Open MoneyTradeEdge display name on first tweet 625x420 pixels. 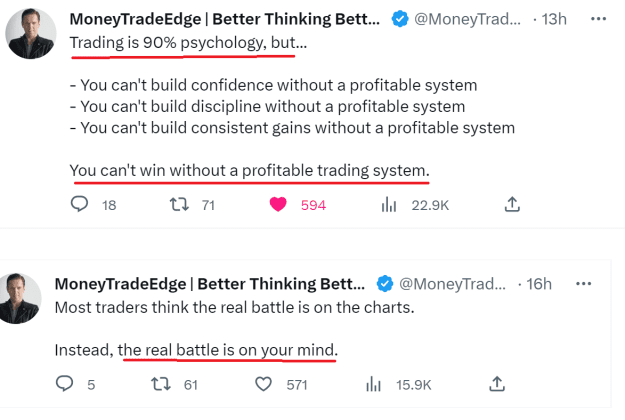pos(225,19)
